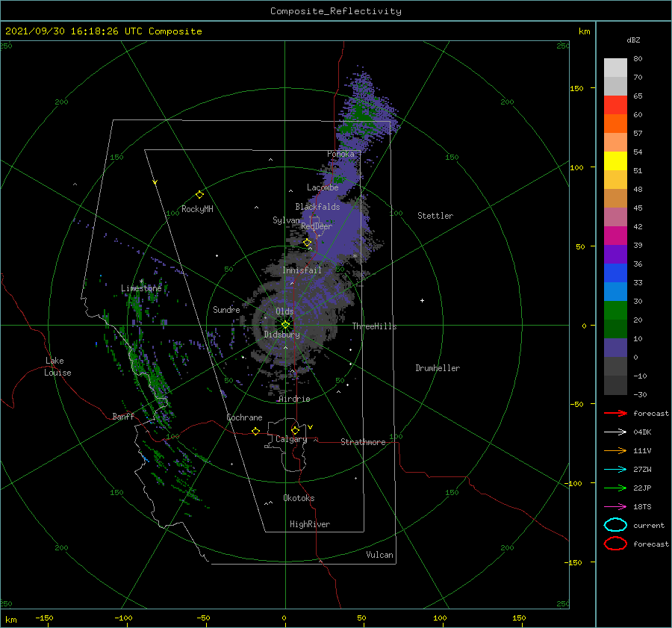This screenshot has width=672, height=628.
Task: Click the 18TS legend label
Action: point(642,507)
